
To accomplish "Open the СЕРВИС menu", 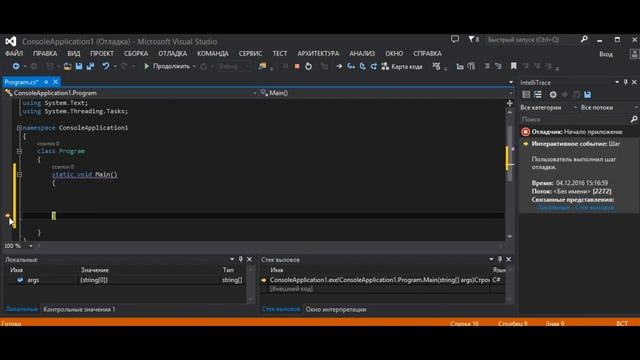I will point(250,53).
